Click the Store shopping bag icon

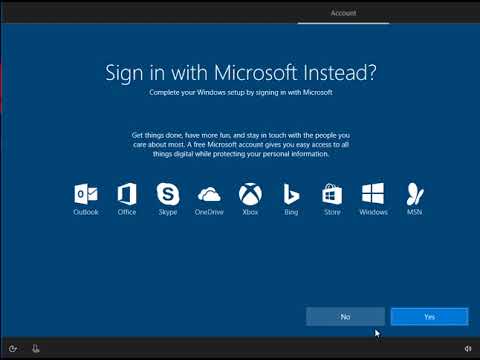coord(332,194)
